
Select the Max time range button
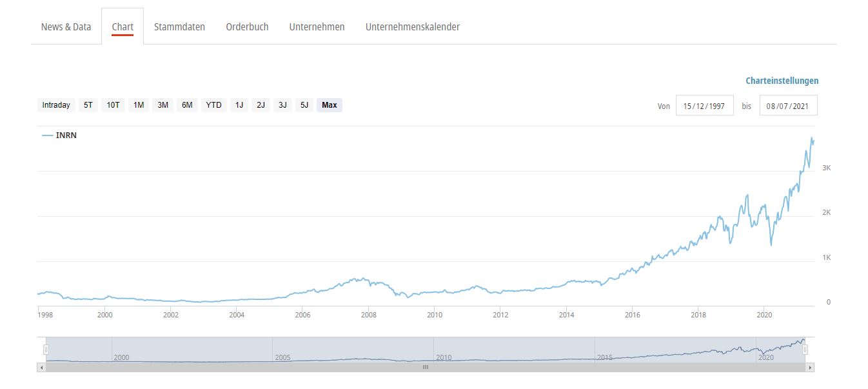click(329, 105)
